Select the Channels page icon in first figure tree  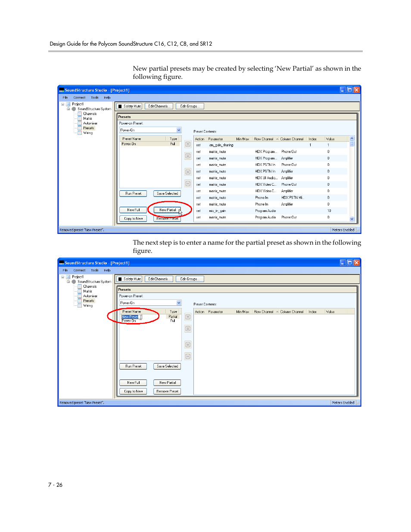click(x=80, y=114)
